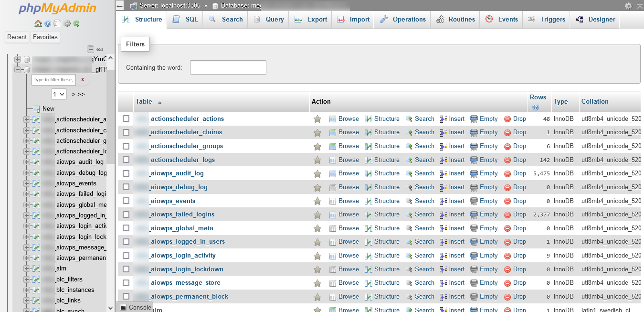644x312 pixels.
Task: Check the actionscheduler_claims row checkbox
Action: pos(126,132)
